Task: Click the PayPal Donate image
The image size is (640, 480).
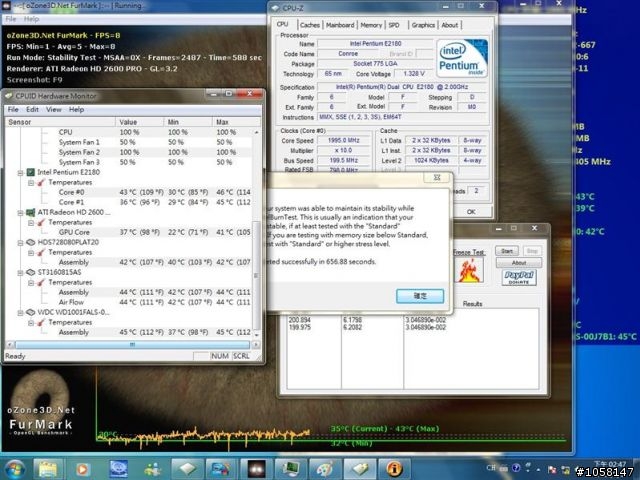Action: click(519, 278)
